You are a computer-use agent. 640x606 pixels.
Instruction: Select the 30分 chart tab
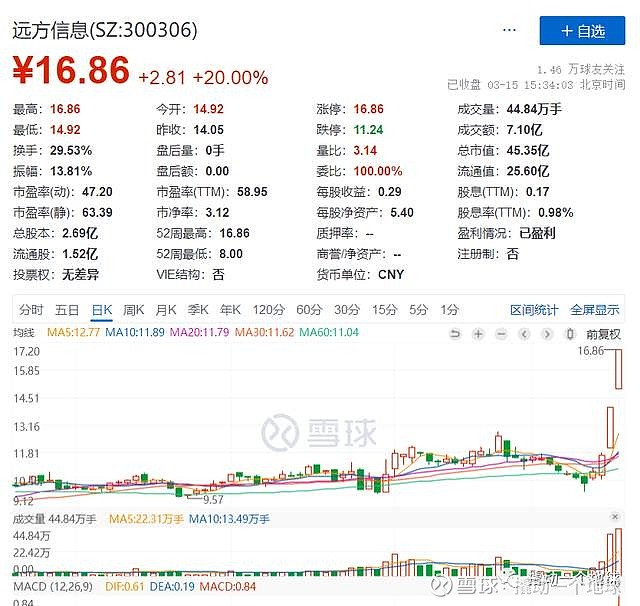(347, 310)
